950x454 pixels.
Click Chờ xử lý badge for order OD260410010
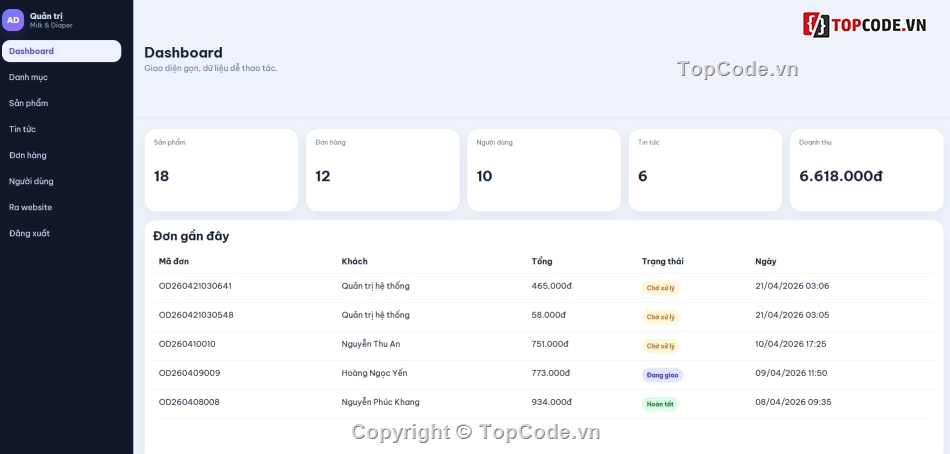[660, 346]
